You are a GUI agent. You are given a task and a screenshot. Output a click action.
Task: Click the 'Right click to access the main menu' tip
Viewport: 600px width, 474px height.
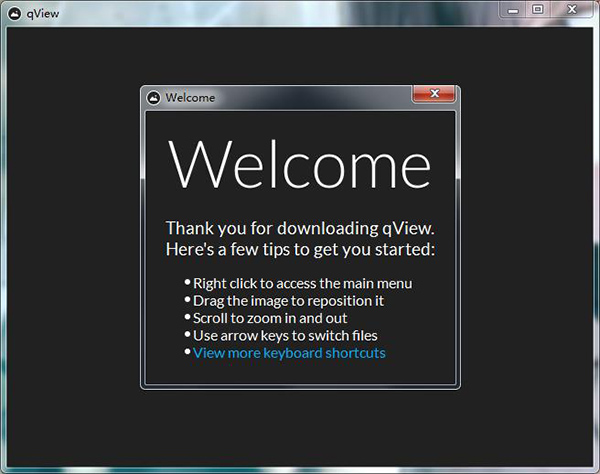coord(303,283)
